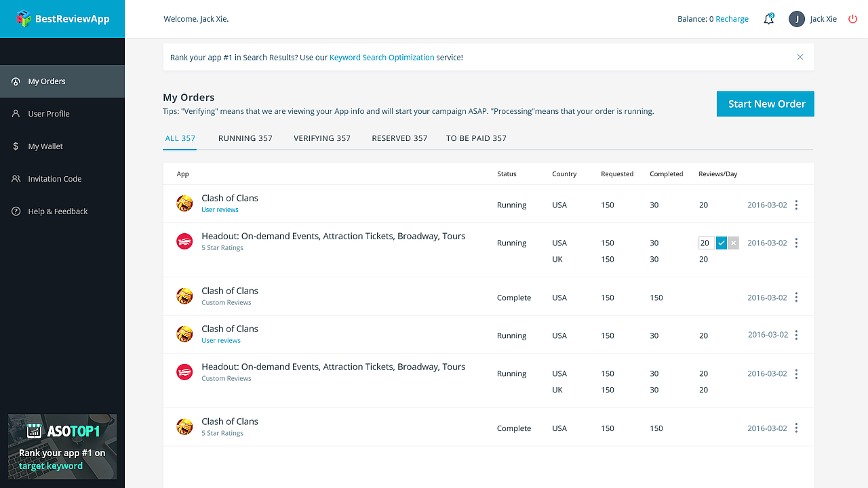The width and height of the screenshot is (868, 488).
Task: Select the TO BE PAID 357 tab
Action: (476, 138)
